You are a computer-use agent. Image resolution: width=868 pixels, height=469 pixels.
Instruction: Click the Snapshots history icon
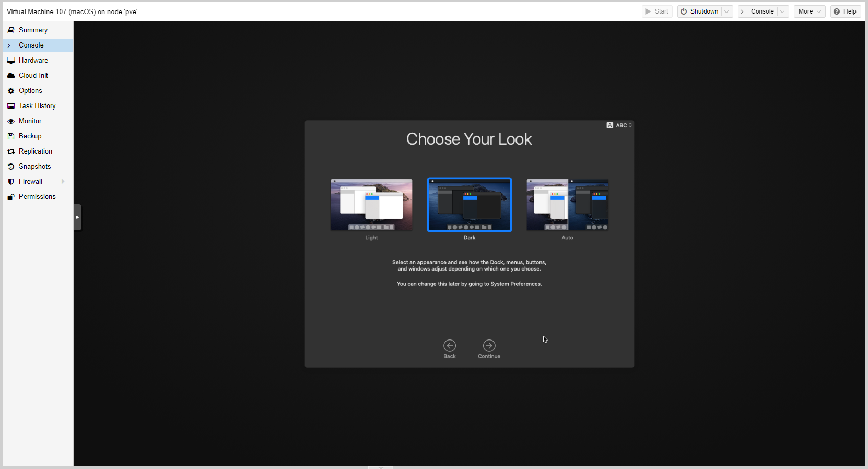11,167
